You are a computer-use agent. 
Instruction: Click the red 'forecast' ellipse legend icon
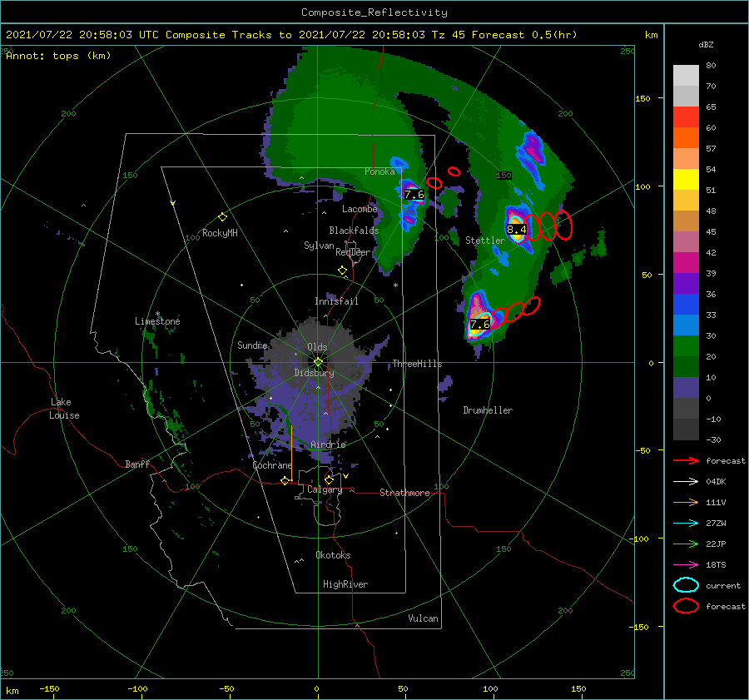[x=686, y=606]
